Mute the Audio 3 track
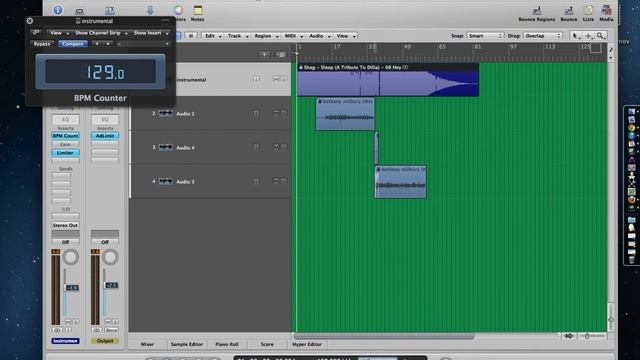The width and height of the screenshot is (640, 360). point(276,180)
